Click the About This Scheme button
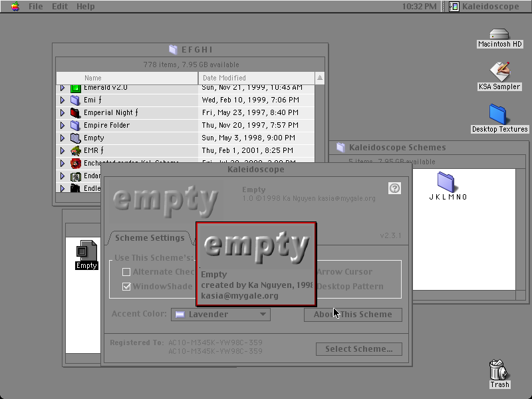The width and height of the screenshot is (532, 399). click(x=353, y=315)
